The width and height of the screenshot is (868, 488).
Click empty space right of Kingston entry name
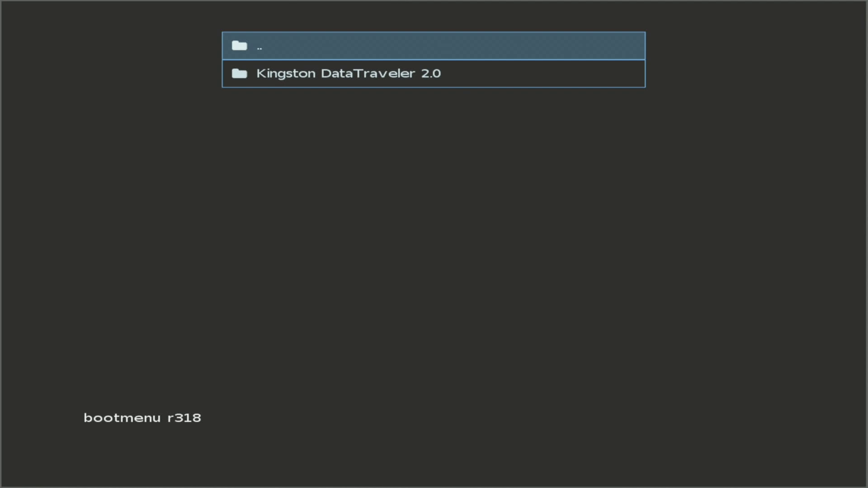(542, 73)
